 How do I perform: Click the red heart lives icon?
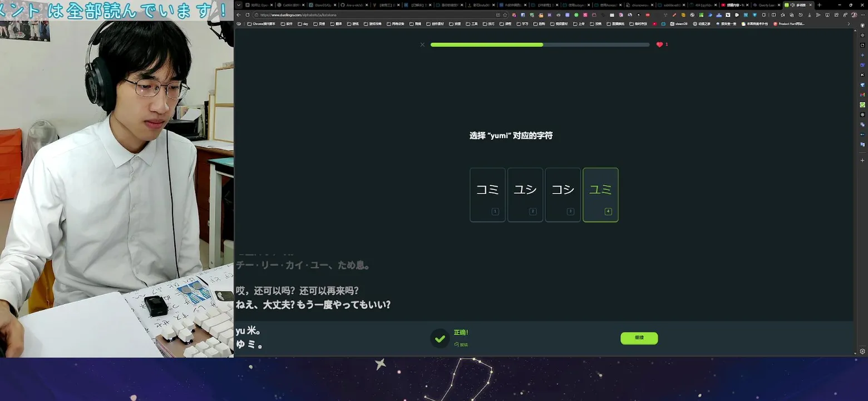coord(659,45)
